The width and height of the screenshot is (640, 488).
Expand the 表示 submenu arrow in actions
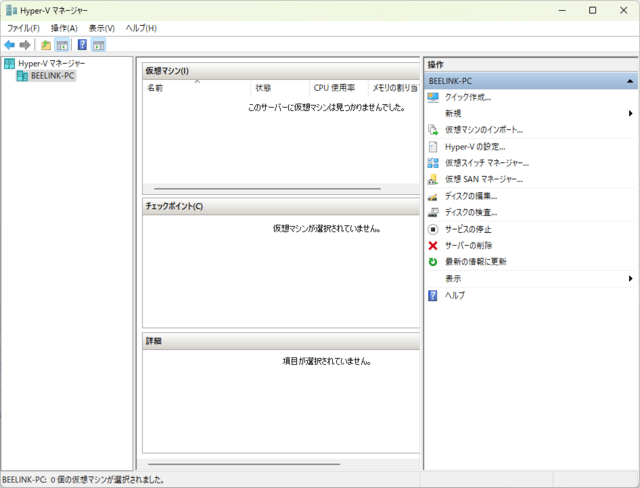[x=631, y=279]
